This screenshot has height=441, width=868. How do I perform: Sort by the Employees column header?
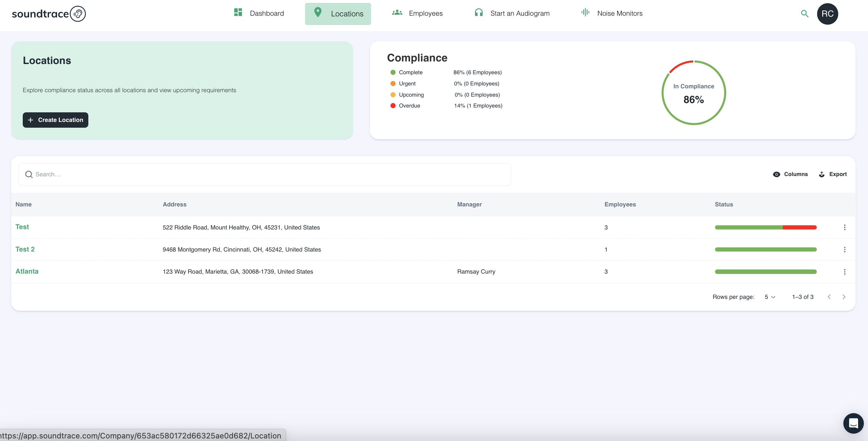[620, 204]
